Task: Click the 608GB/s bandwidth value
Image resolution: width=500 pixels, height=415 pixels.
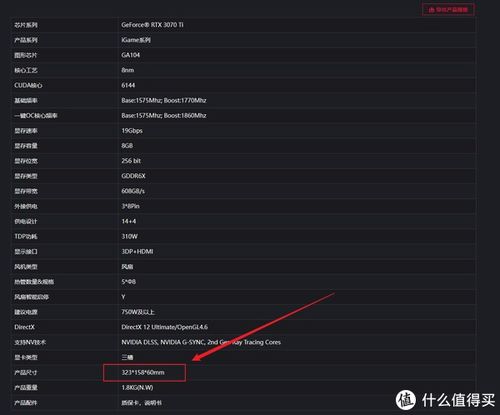Action: 133,191
